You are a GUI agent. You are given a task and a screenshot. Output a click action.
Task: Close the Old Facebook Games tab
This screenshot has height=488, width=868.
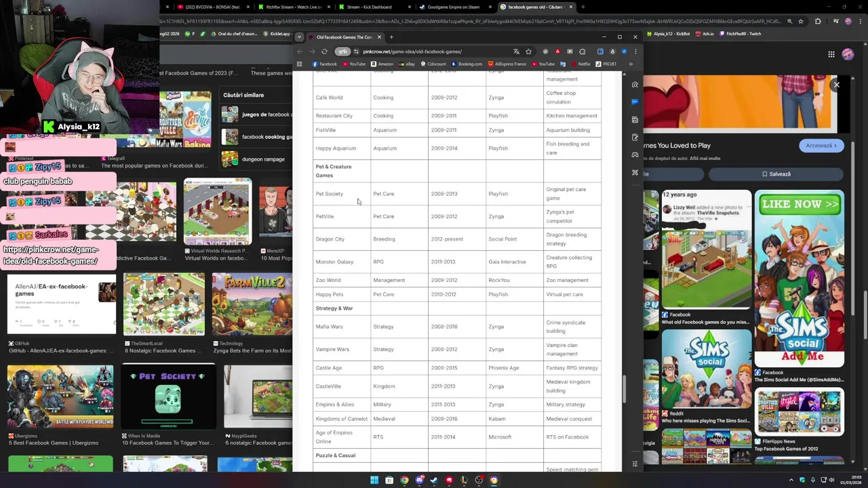379,37
